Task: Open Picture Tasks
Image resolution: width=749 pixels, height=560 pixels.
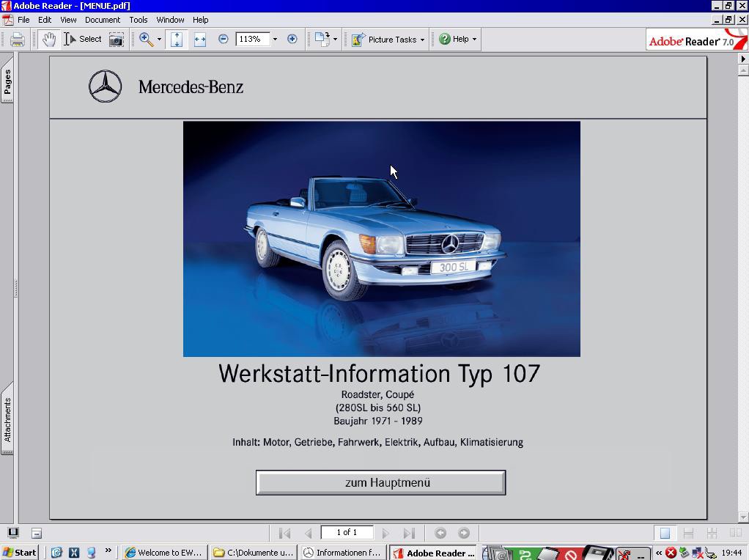Action: pyautogui.click(x=385, y=39)
